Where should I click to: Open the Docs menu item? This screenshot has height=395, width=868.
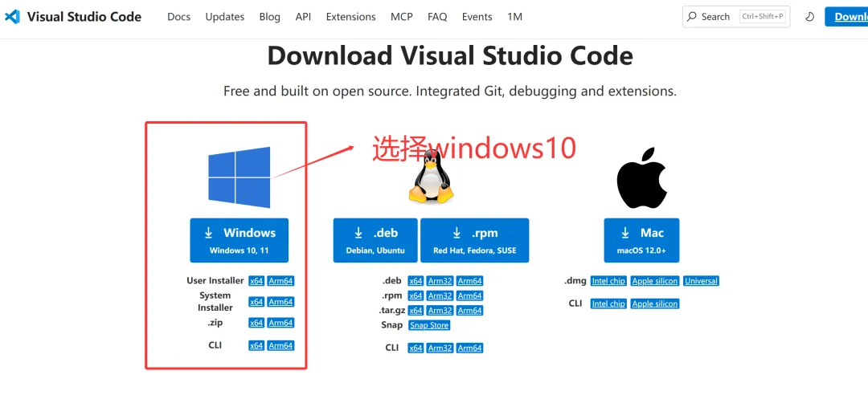(x=178, y=17)
